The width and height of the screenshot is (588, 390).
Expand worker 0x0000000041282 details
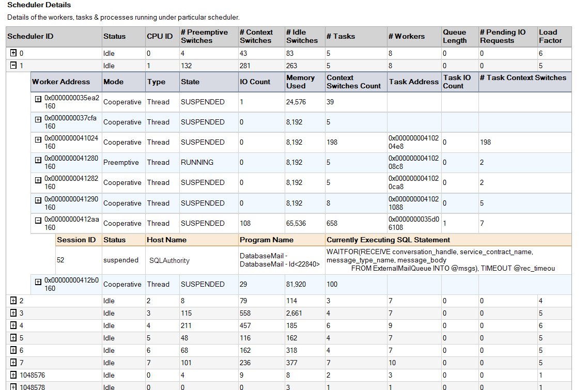(x=38, y=180)
